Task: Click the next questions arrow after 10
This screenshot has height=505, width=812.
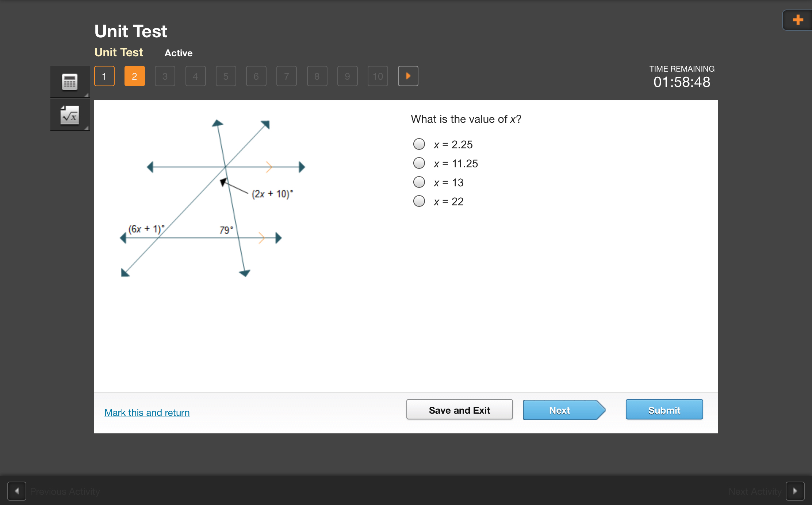Action: coord(408,76)
